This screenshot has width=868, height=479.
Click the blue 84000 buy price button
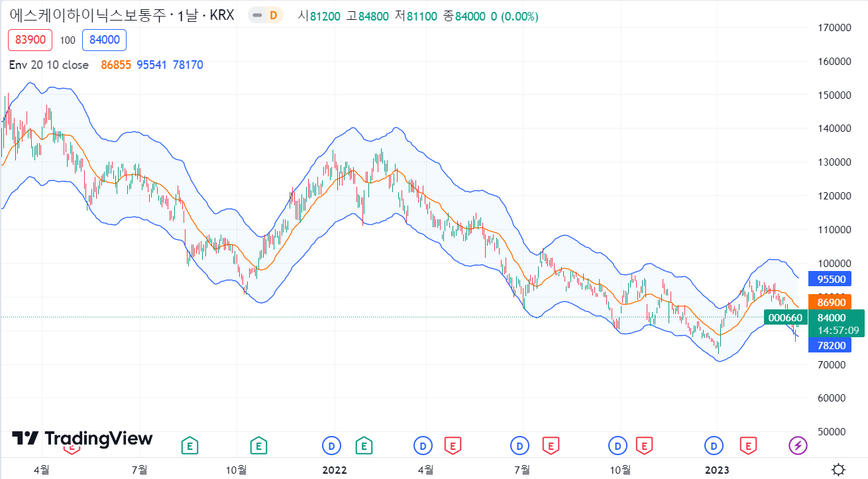tap(104, 40)
